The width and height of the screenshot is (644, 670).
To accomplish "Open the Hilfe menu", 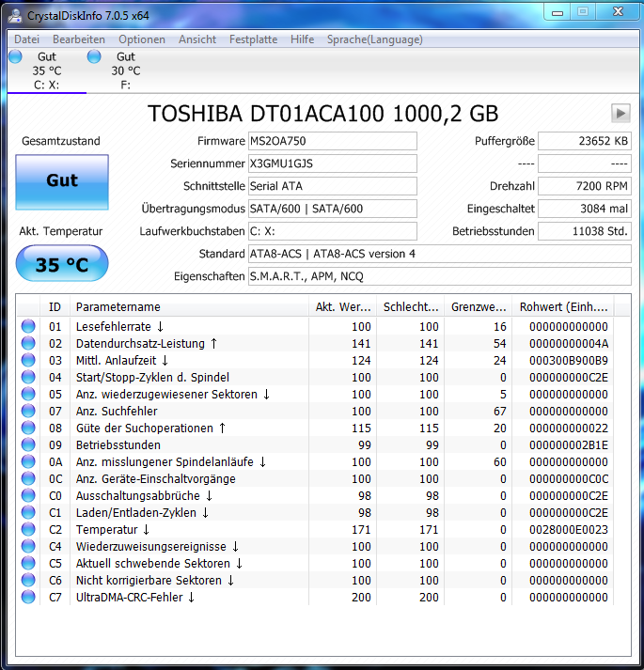I will pos(303,39).
